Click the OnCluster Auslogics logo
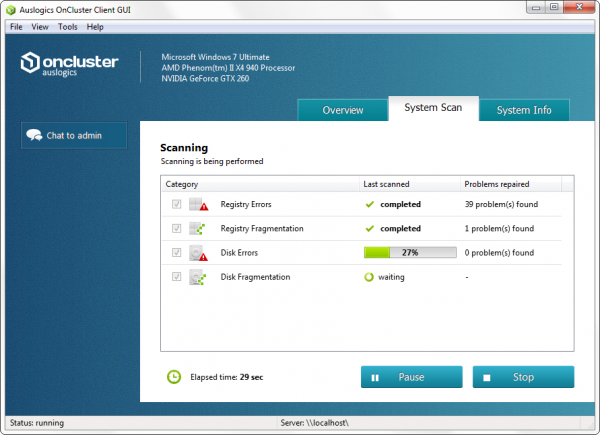Image resolution: width=600 pixels, height=435 pixels. tap(69, 64)
